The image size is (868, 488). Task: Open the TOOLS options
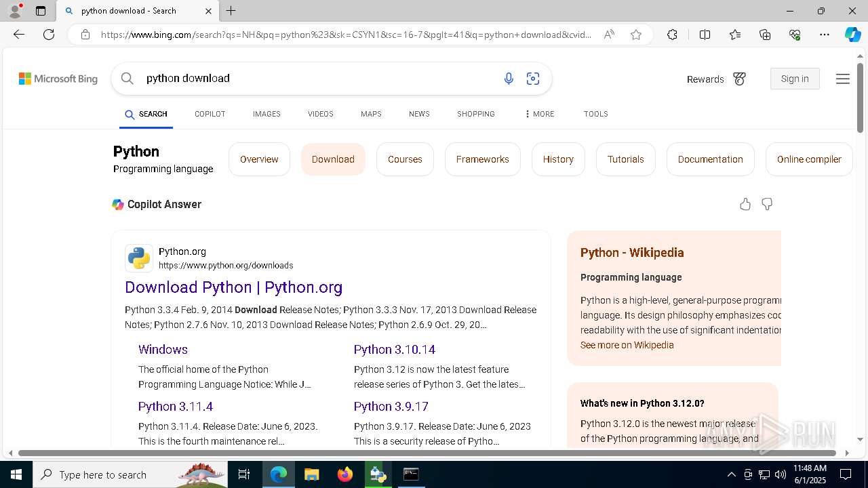(x=595, y=114)
